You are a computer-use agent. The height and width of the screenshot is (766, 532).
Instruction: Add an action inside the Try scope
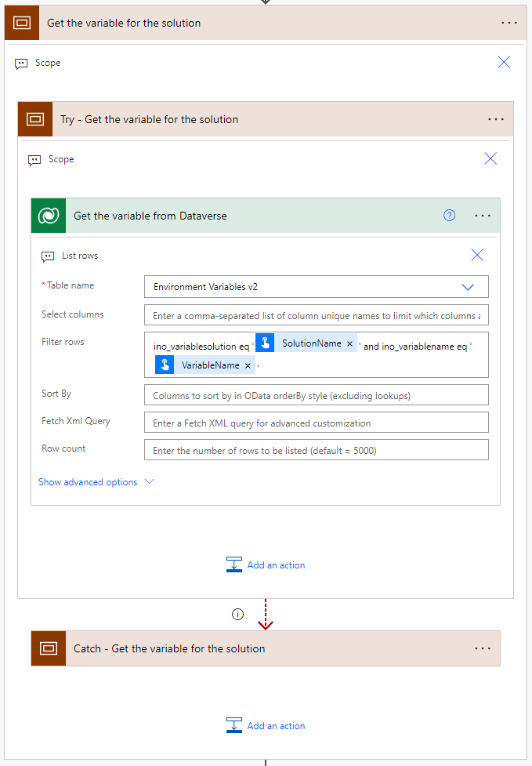pos(266,565)
